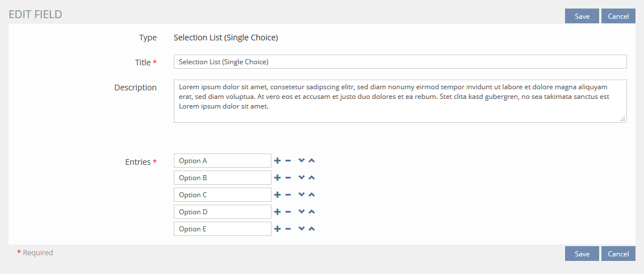The width and height of the screenshot is (644, 274).
Task: Grab the Description textarea resize handle
Action: (x=623, y=119)
